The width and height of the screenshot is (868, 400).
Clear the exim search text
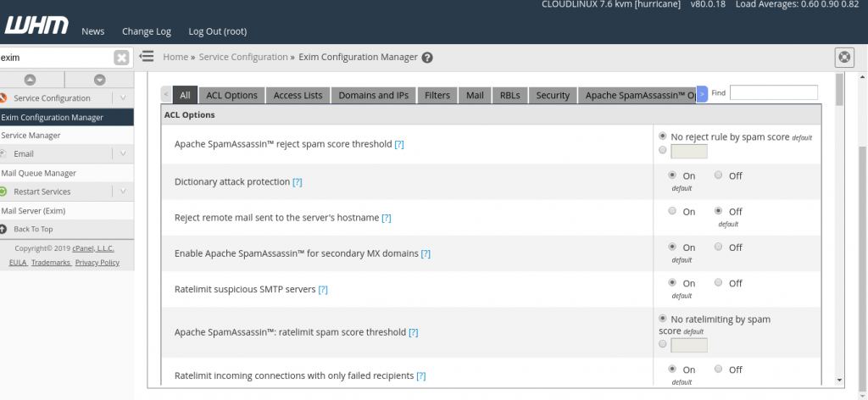point(121,58)
